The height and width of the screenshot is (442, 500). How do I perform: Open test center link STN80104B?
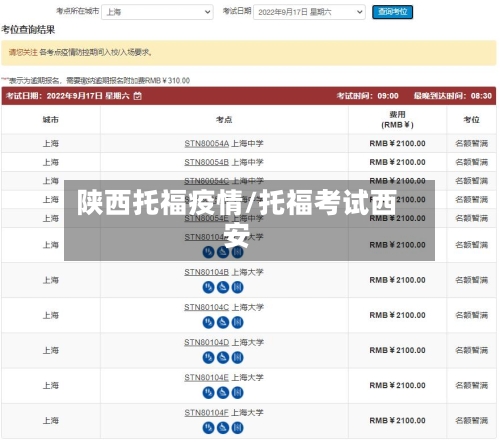pyautogui.click(x=206, y=272)
